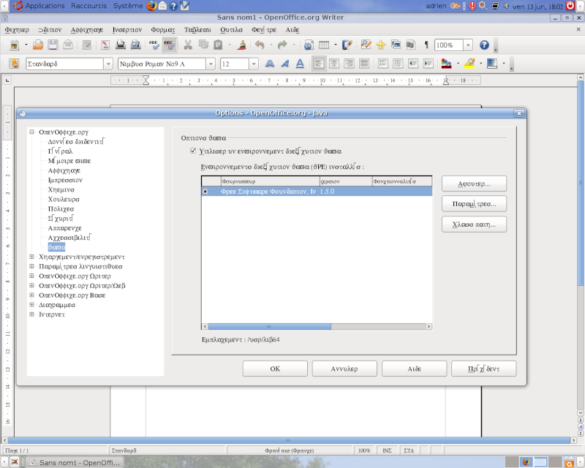Click the Back (Précédent) button in dialog
This screenshot has height=468, width=585.
point(484,369)
